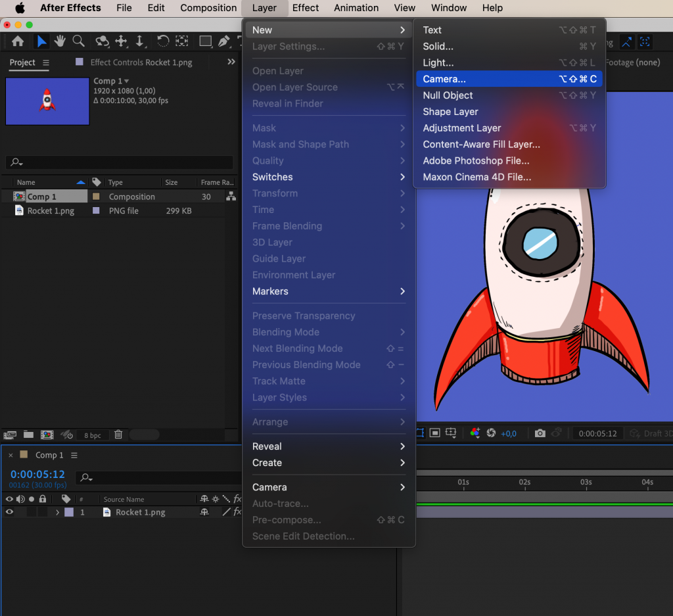Create a new folder in the Project panel
This screenshot has height=616, width=673.
click(x=28, y=435)
